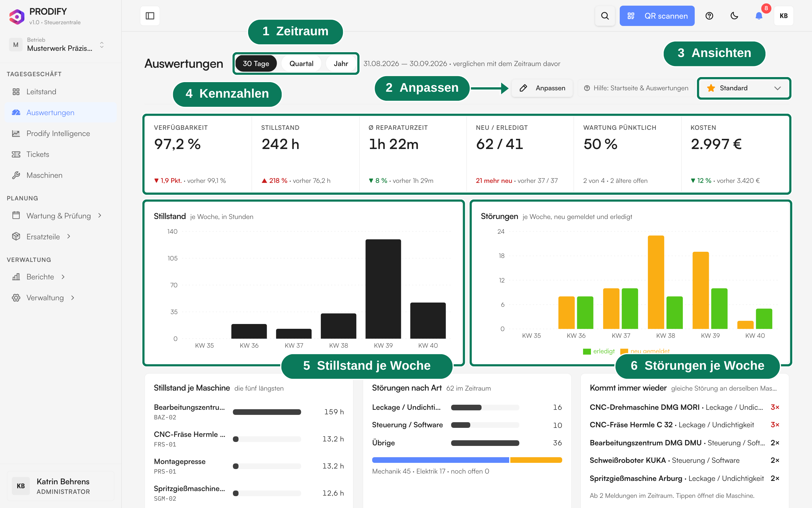Toggle dark mode moon icon
812x508 pixels.
734,16
